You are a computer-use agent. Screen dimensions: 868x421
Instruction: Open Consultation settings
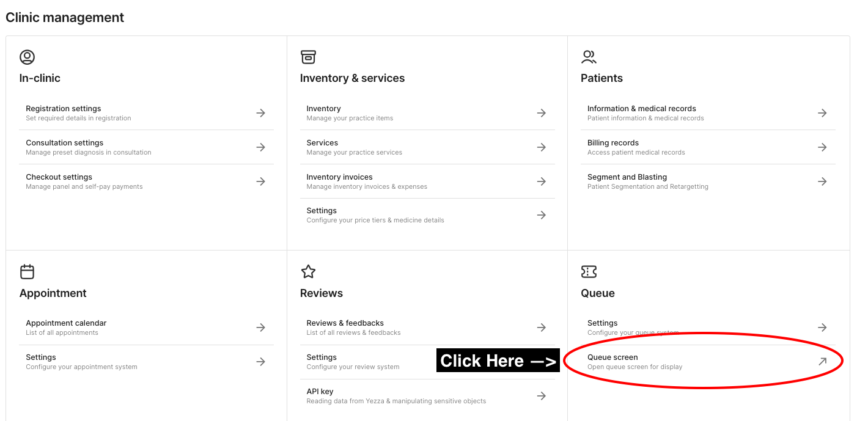(x=65, y=147)
